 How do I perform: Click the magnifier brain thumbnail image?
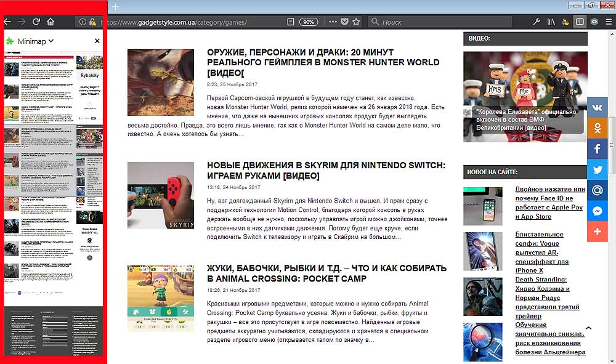483,342
